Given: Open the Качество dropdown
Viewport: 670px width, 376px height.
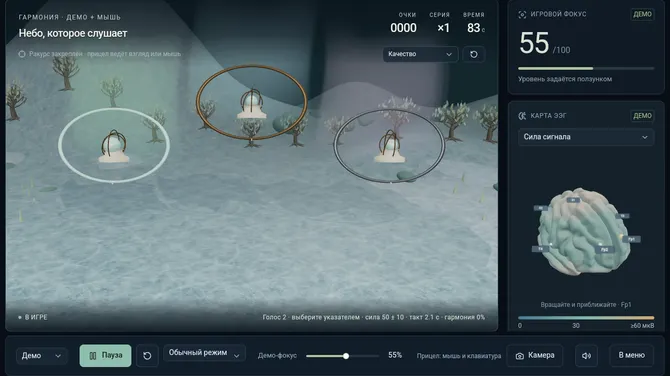Looking at the screenshot, I should (x=420, y=54).
